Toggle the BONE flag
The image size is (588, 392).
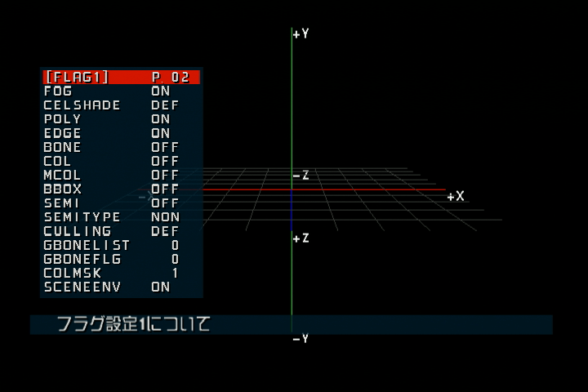click(x=122, y=147)
